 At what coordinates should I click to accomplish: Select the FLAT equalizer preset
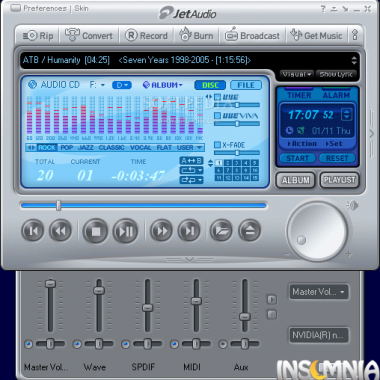(x=164, y=147)
